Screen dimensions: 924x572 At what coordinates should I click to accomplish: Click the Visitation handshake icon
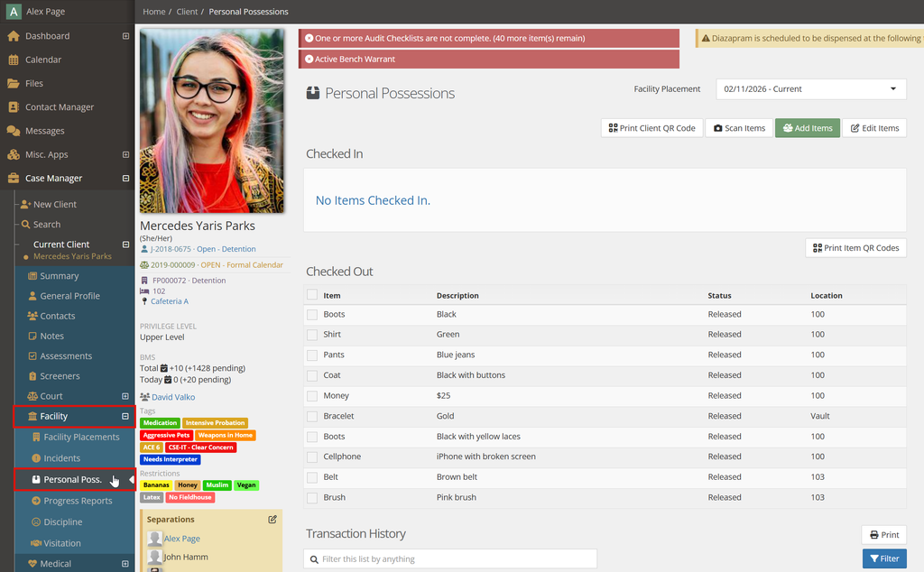coord(36,543)
